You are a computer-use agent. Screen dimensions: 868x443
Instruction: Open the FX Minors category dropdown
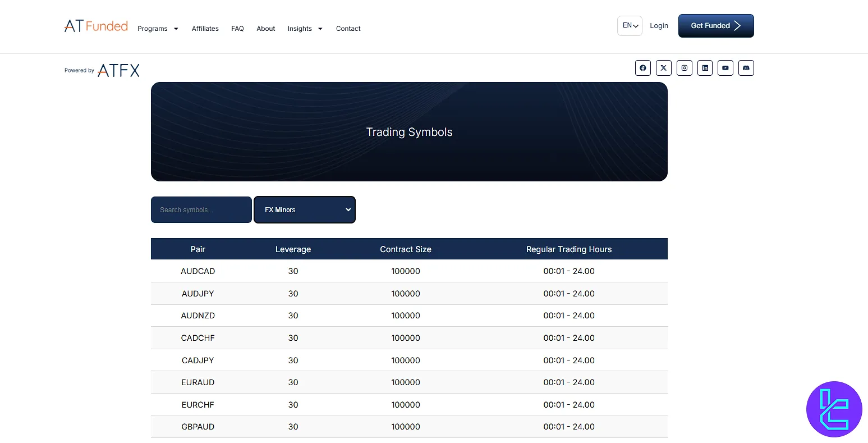[305, 209]
